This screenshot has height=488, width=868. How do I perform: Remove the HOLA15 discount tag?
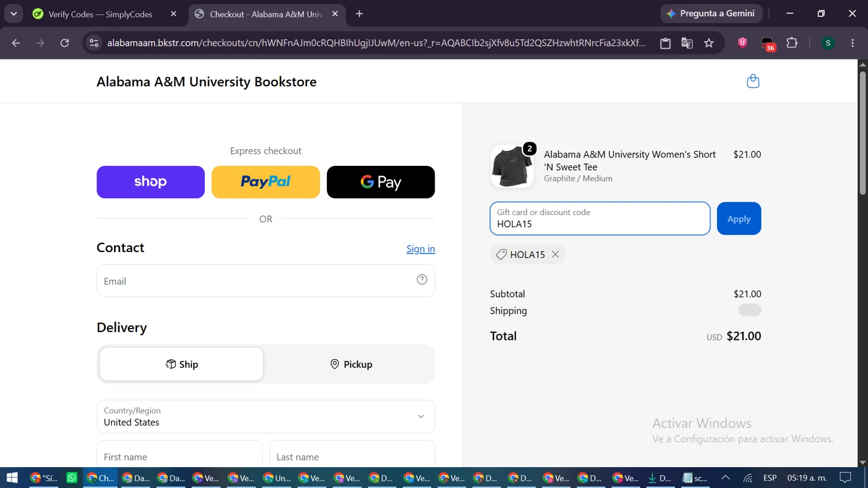tap(556, 254)
